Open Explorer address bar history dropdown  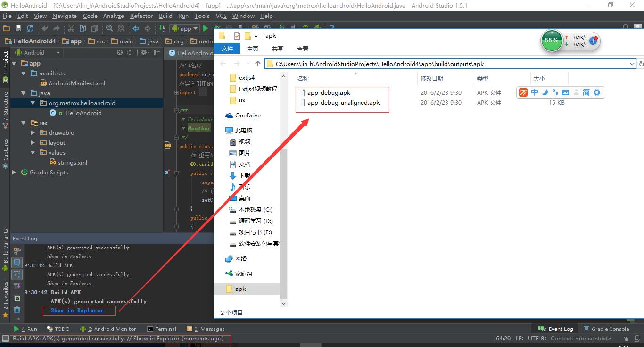click(x=632, y=64)
